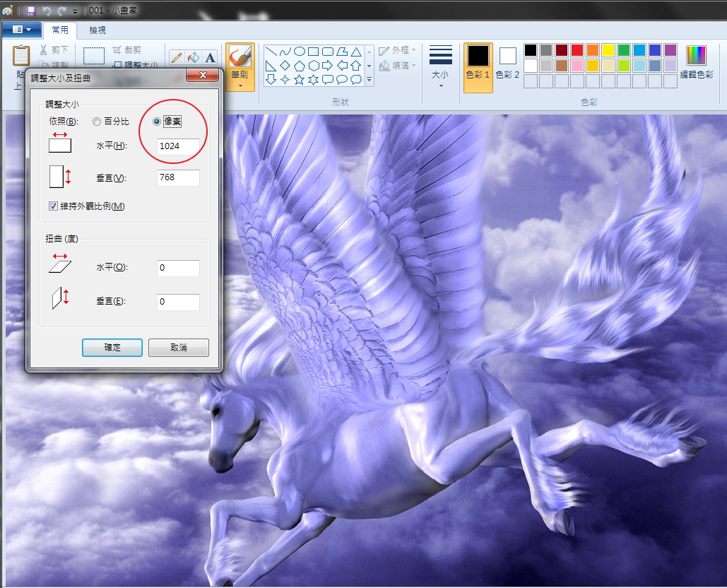Image resolution: width=727 pixels, height=588 pixels.
Task: Click the Save icon in title bar
Action: coord(31,11)
